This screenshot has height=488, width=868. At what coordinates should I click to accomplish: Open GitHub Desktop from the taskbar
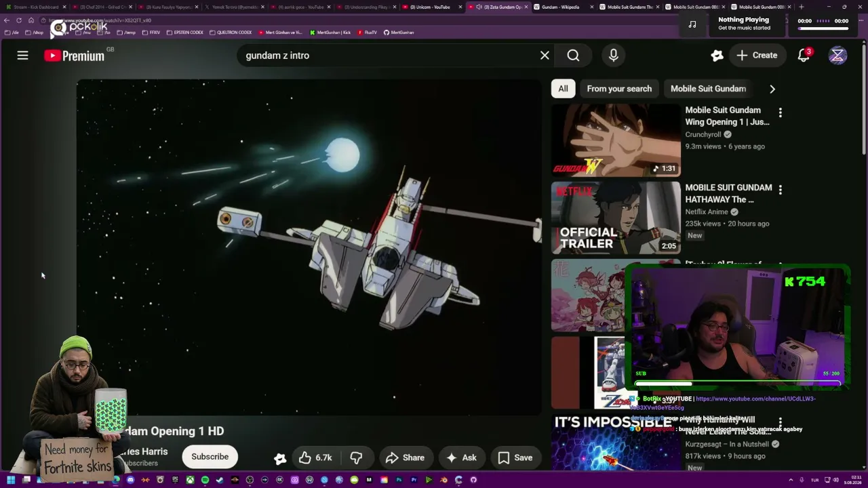click(473, 480)
